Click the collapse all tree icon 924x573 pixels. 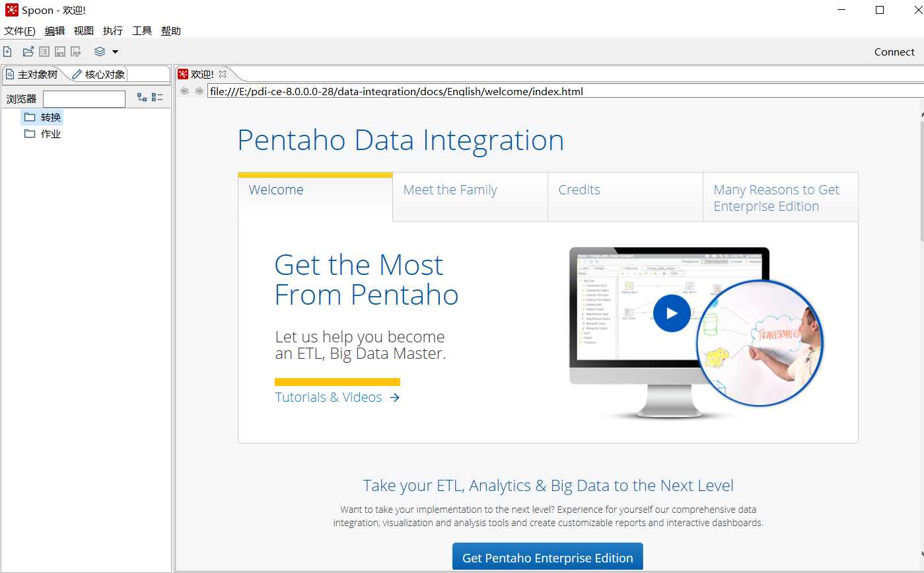pos(157,97)
